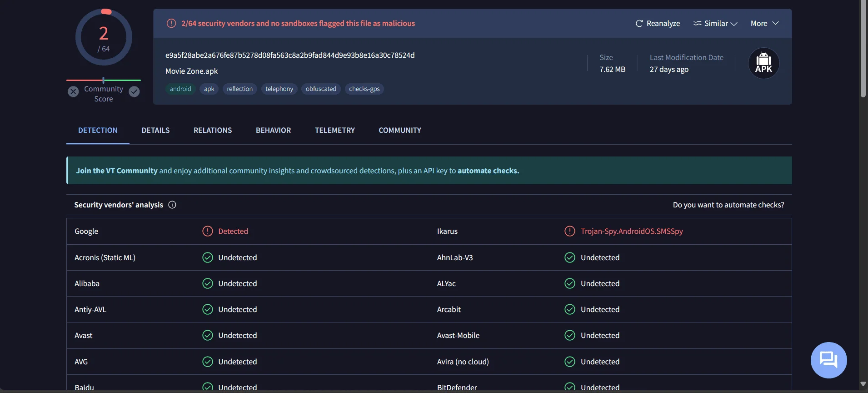Click the AhnLab-V3 vendor name
The height and width of the screenshot is (393, 868).
pyautogui.click(x=455, y=257)
